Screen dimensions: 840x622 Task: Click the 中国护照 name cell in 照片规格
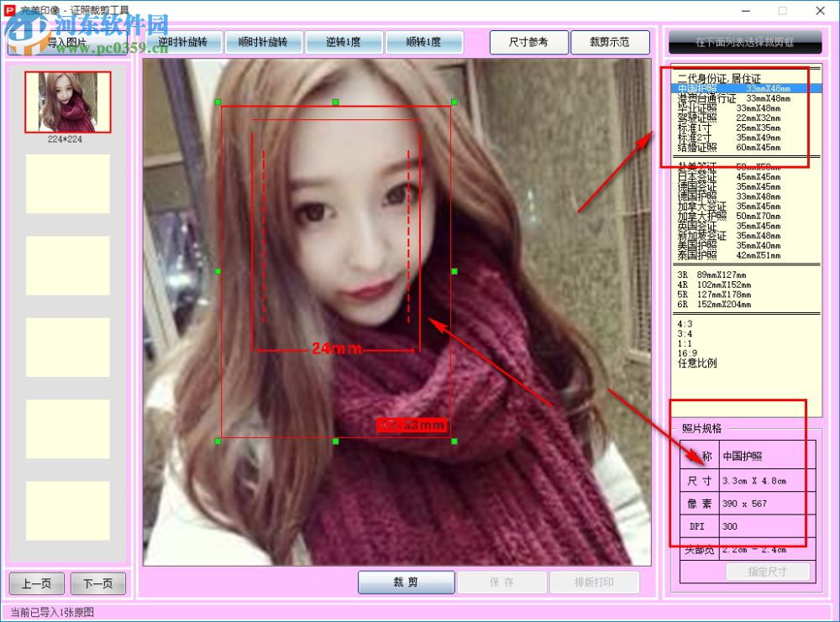point(767,456)
